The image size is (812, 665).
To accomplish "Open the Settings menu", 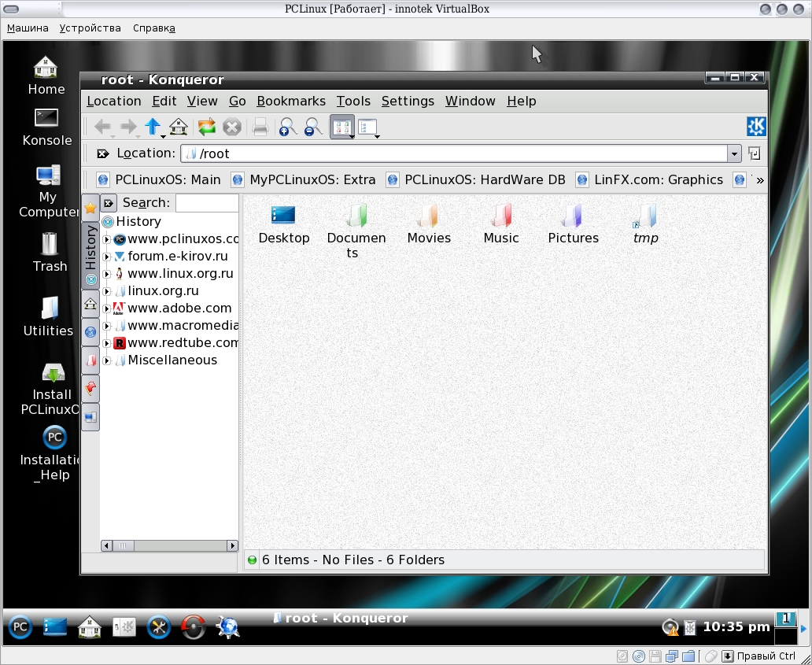I will click(x=407, y=101).
